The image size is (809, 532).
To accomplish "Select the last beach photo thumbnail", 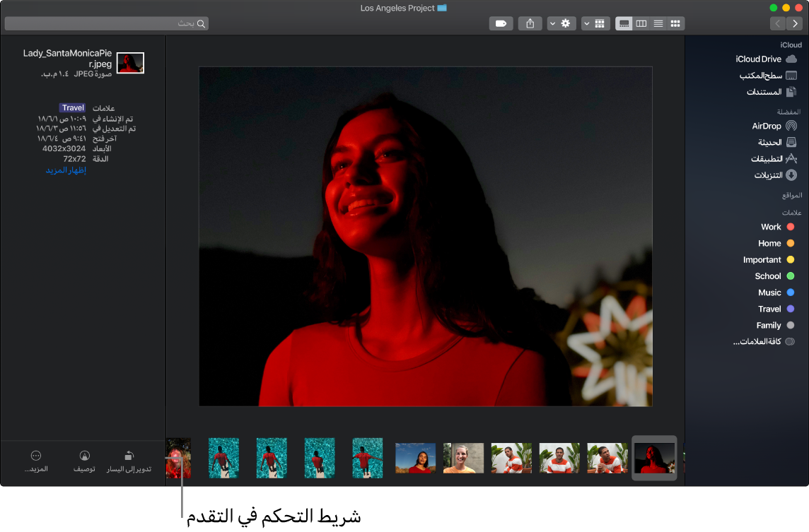I will (x=367, y=458).
